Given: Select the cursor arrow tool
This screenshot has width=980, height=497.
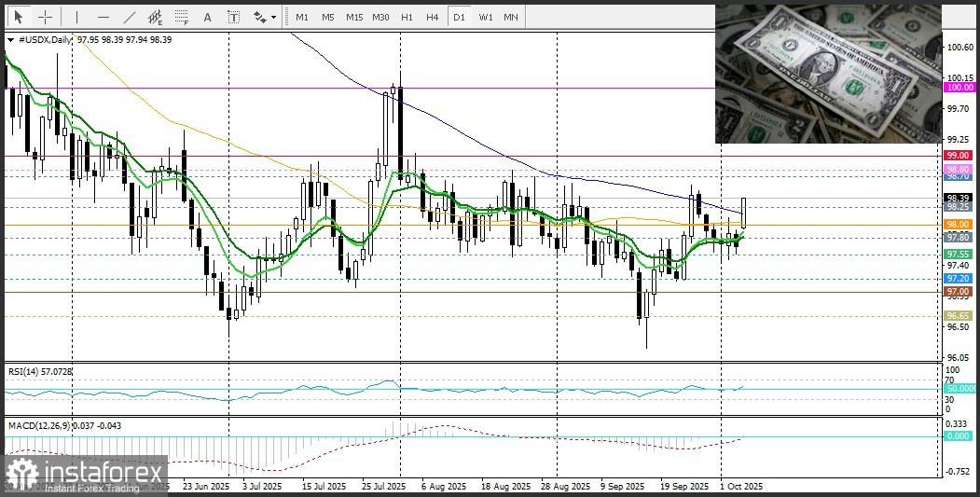Looking at the screenshot, I should coord(19,17).
